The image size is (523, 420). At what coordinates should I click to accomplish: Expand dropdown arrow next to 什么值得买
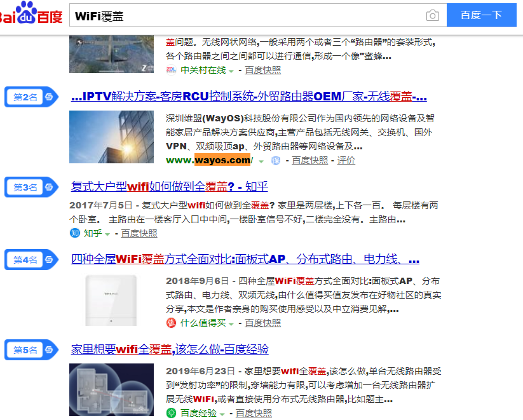pyautogui.click(x=231, y=324)
